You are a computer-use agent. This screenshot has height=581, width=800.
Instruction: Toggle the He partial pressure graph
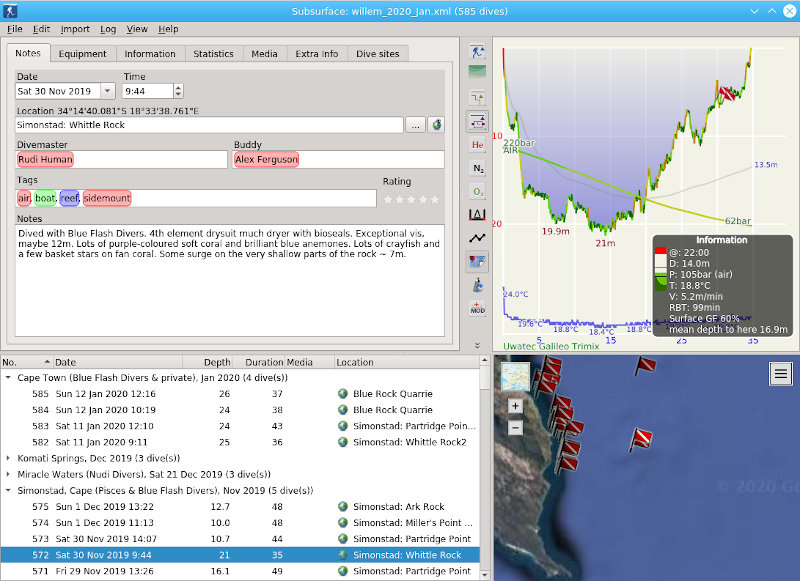pyautogui.click(x=477, y=145)
